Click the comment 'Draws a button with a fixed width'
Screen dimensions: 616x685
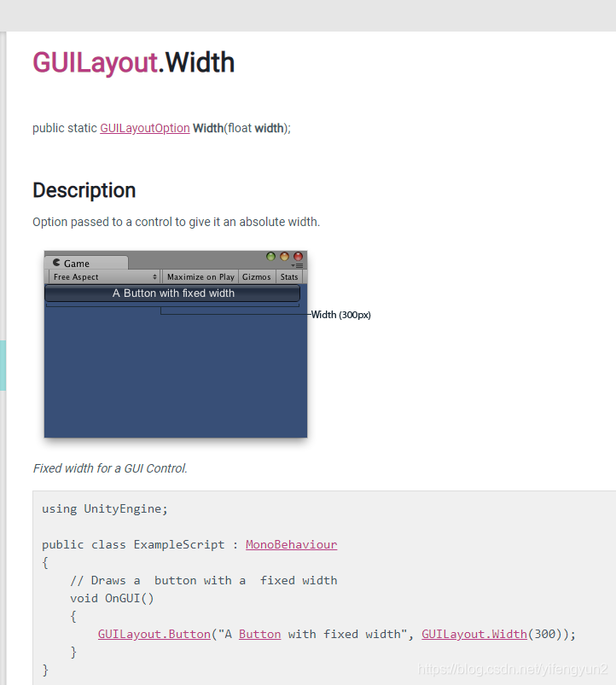click(x=204, y=580)
